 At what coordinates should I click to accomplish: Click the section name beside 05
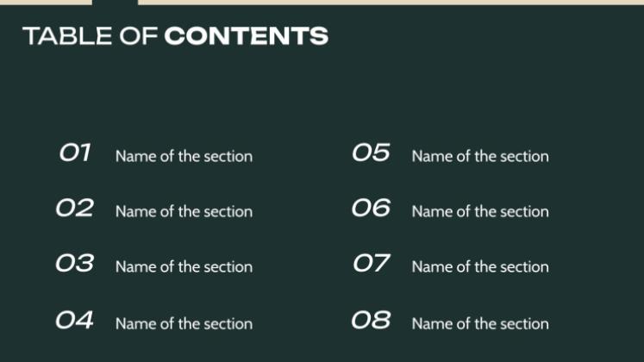480,157
